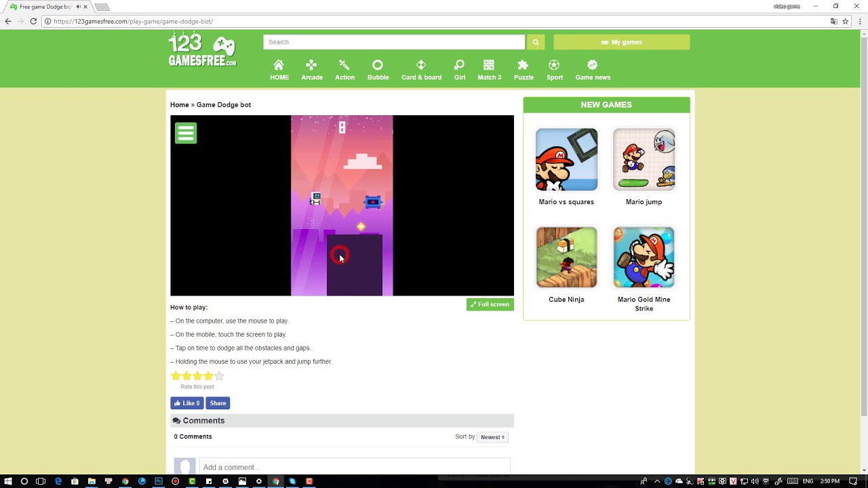Click the Home breadcrumb link
The image size is (868, 488).
point(180,105)
